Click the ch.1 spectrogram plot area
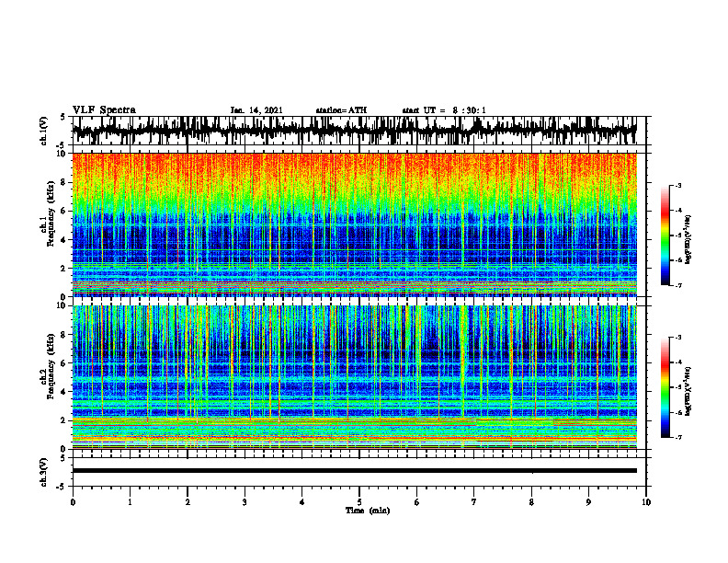The width and height of the screenshot is (728, 563). (x=355, y=224)
